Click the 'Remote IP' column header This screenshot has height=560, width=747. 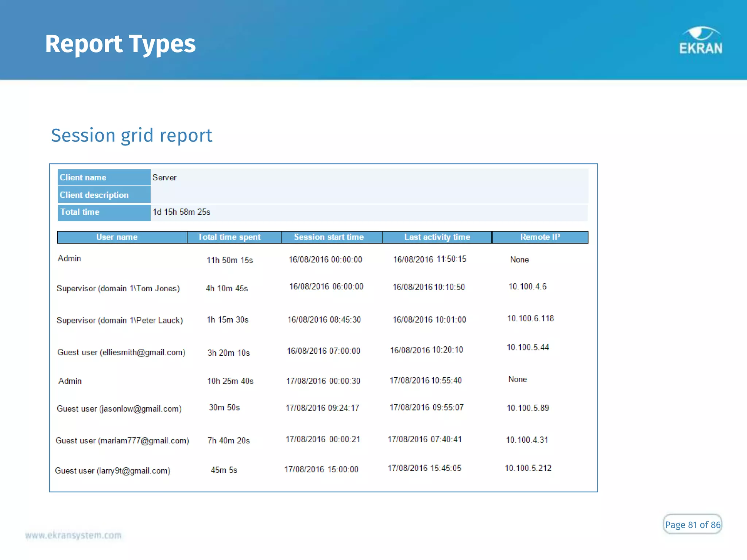(540, 237)
